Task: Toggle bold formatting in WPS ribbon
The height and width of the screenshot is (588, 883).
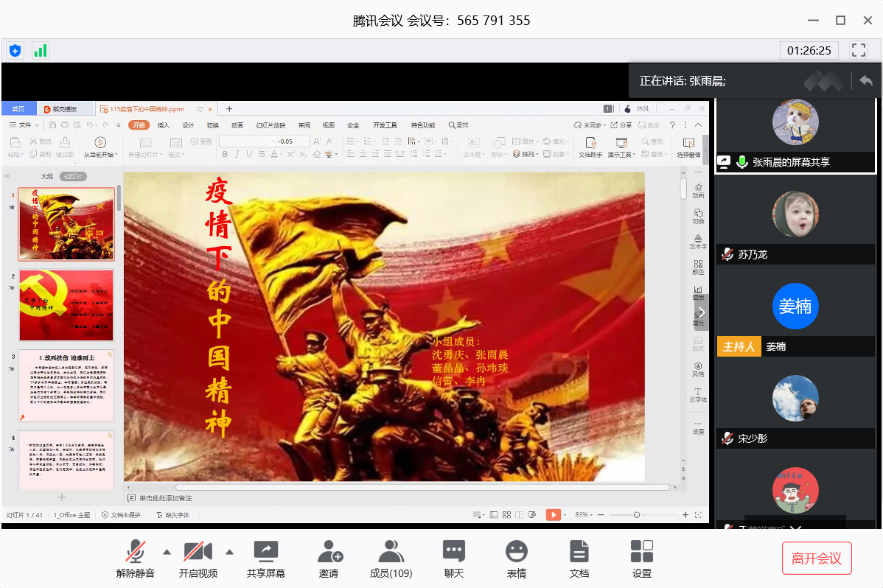Action: click(x=225, y=154)
